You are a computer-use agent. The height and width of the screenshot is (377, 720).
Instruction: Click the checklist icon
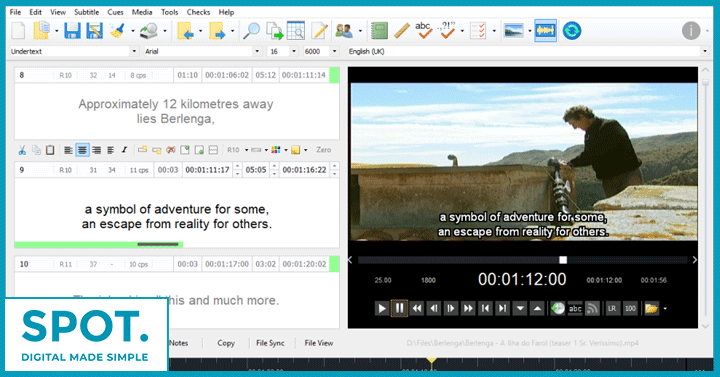pyautogui.click(x=478, y=31)
